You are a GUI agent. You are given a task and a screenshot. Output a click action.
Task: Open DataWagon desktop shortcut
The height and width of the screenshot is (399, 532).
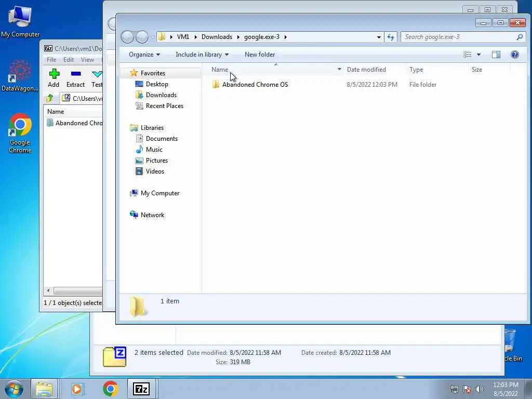(20, 75)
